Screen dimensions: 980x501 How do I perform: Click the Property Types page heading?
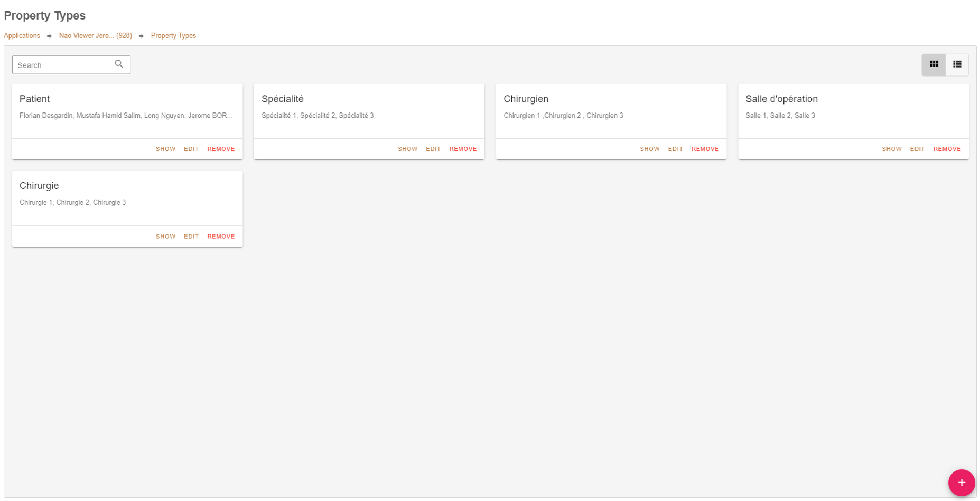pos(44,16)
